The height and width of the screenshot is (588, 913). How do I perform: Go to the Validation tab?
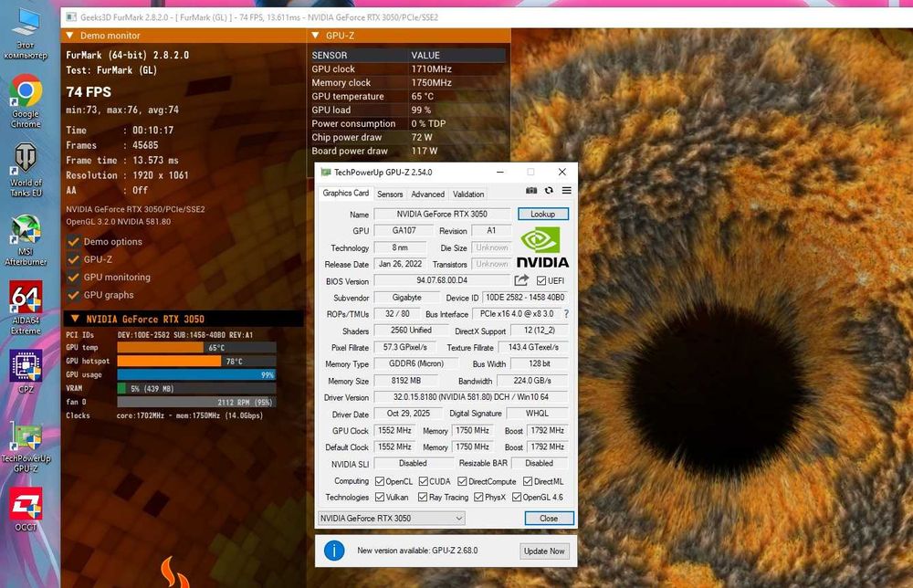pyautogui.click(x=468, y=194)
